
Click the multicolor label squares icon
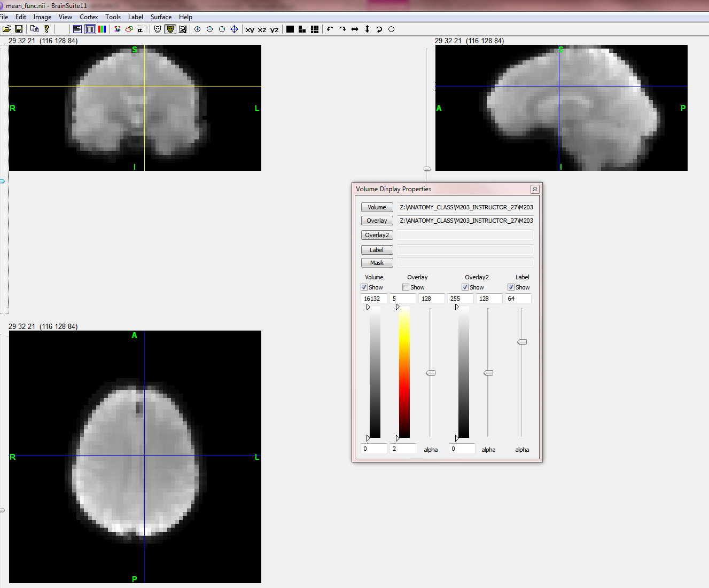pyautogui.click(x=118, y=29)
